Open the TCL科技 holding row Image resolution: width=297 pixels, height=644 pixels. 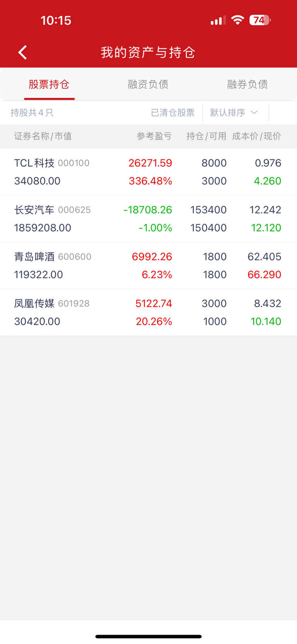[148, 172]
